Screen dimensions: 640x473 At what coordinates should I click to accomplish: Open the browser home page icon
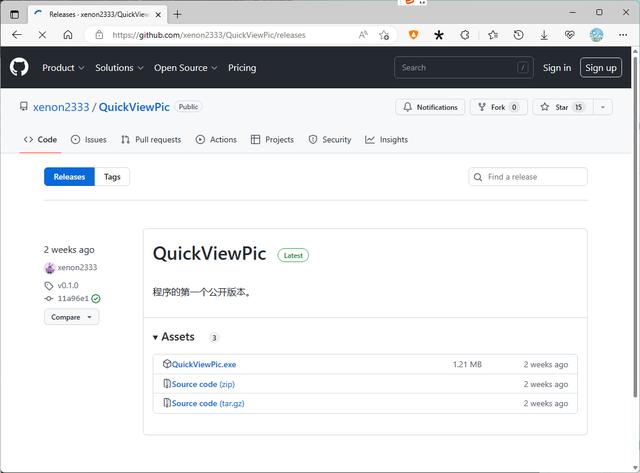click(68, 35)
